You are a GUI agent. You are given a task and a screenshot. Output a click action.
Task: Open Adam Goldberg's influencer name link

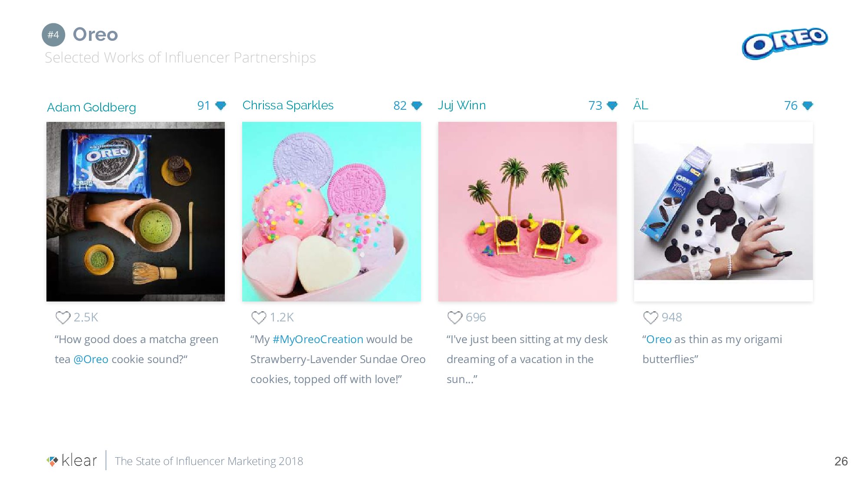tap(92, 107)
